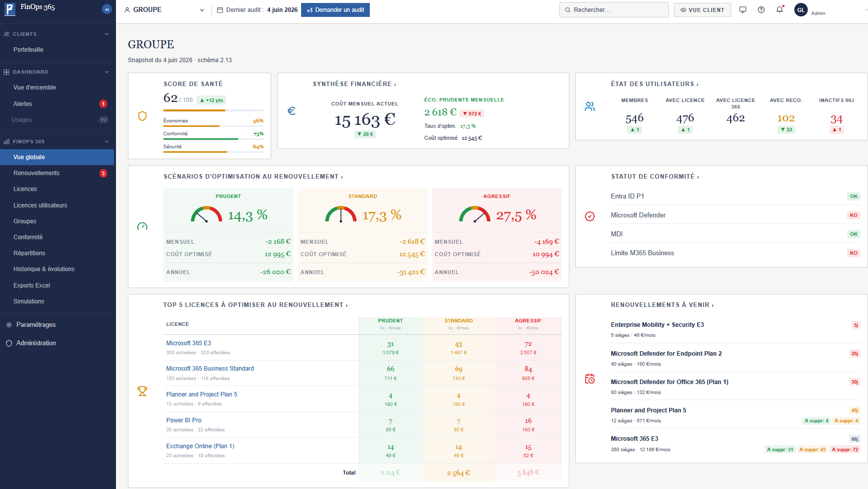Click the Clients section people icon
This screenshot has height=489, width=868.
point(6,34)
